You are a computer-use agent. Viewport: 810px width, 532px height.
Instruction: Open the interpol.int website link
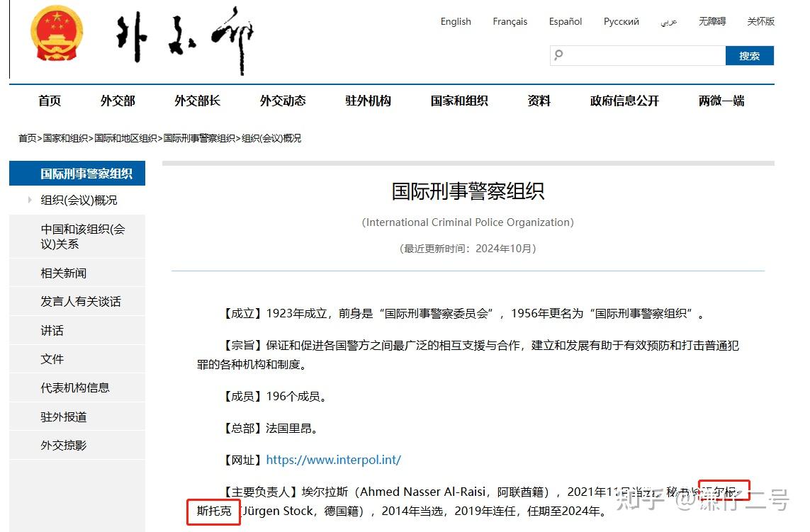(333, 460)
